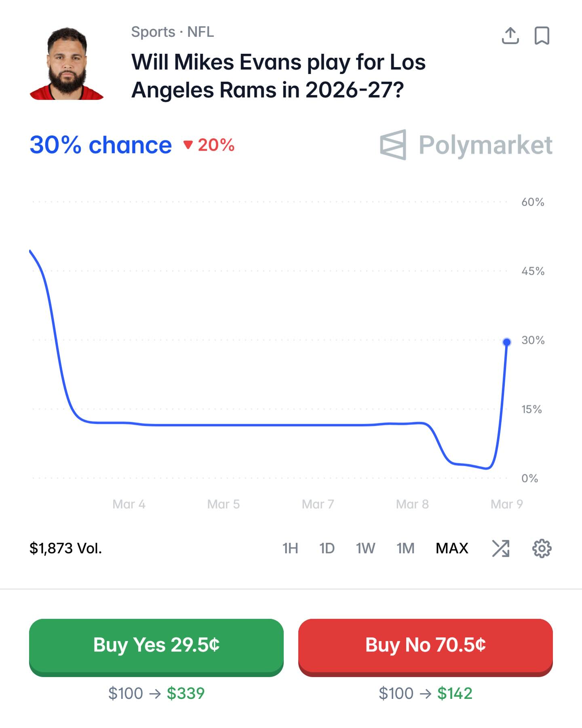Select the MAX time range
Image resolution: width=582 pixels, height=728 pixels.
(x=452, y=548)
